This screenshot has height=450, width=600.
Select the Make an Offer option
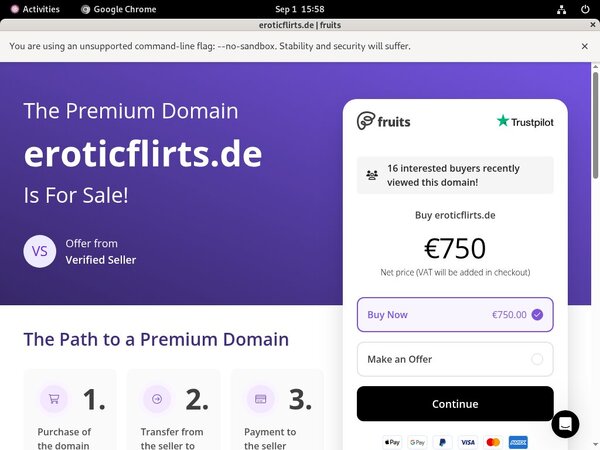pos(455,359)
